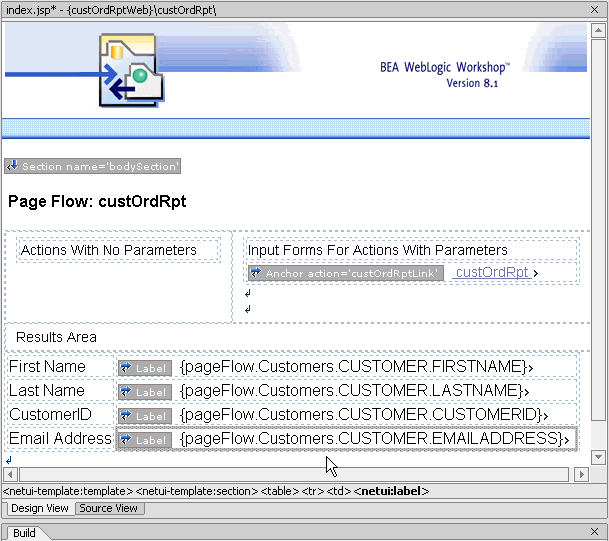Image resolution: width=609 pixels, height=541 pixels.
Task: Click the Label tag beside First Name
Action: pos(145,368)
